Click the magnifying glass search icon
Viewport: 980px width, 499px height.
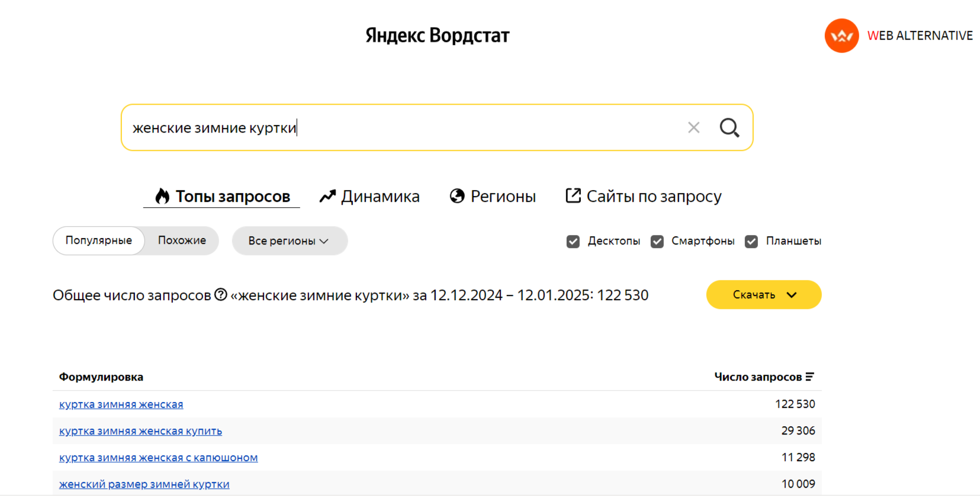730,127
